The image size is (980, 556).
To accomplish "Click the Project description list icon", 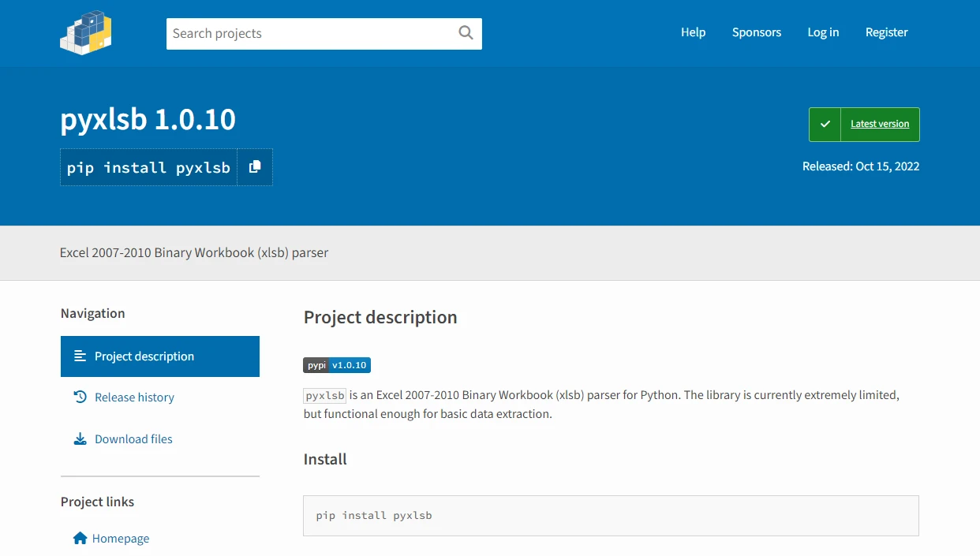I will coord(80,356).
